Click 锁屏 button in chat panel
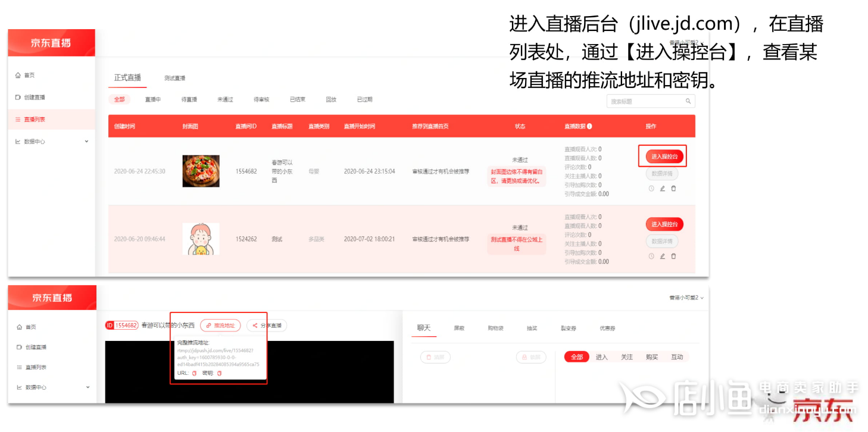 tap(531, 357)
